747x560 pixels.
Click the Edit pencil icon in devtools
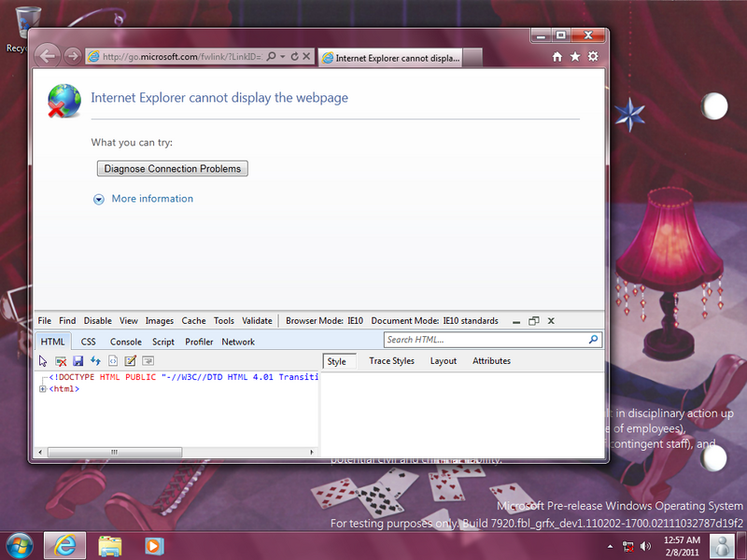(131, 361)
